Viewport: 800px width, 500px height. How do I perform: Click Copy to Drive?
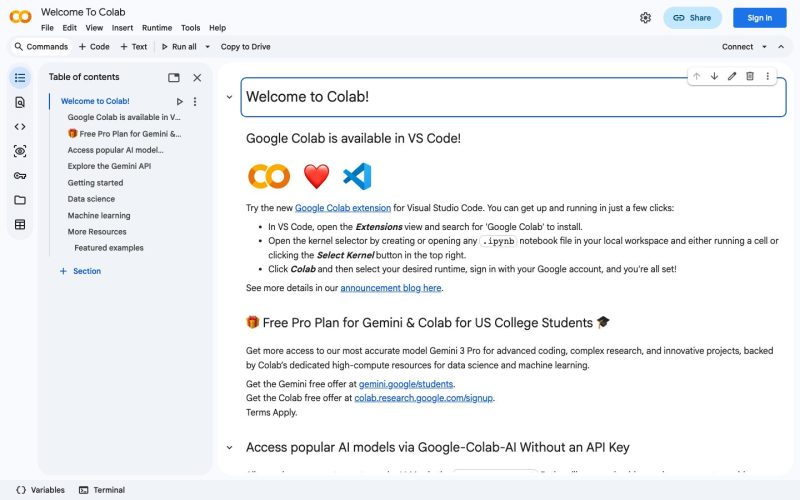coord(245,46)
